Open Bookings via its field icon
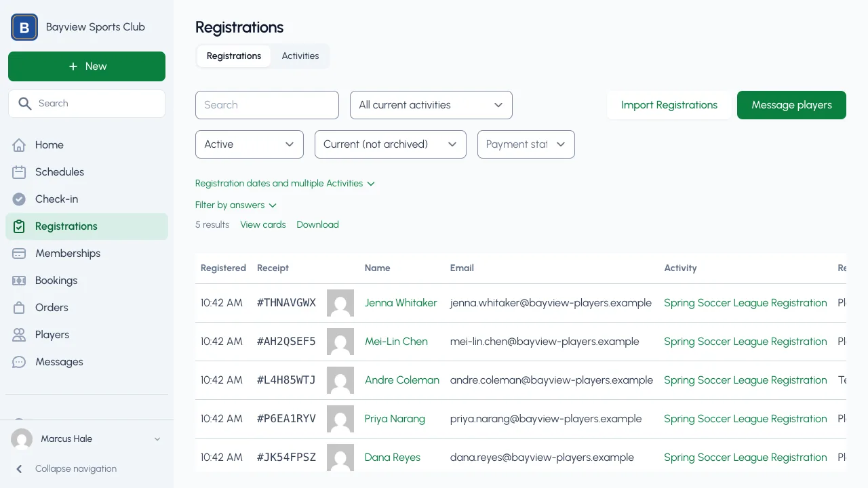 tap(19, 281)
